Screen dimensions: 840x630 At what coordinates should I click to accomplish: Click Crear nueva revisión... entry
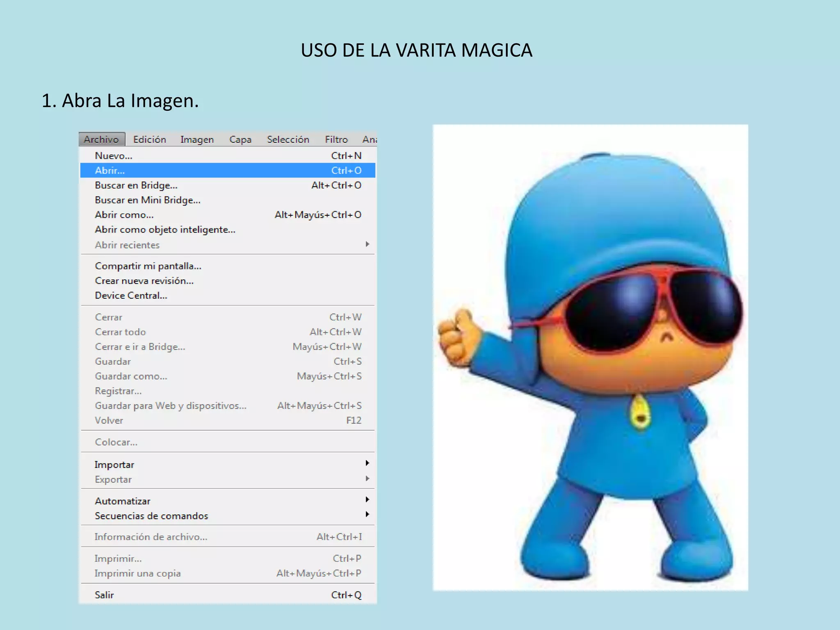144,281
